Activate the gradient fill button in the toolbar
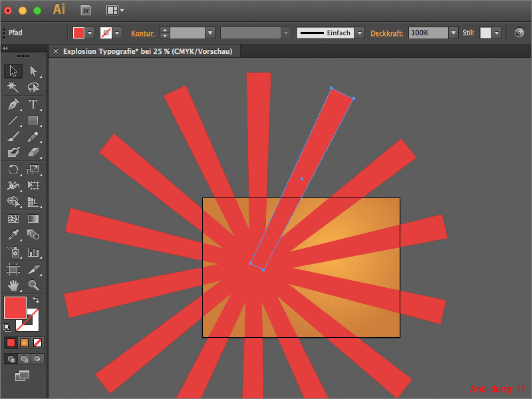Viewport: 532px width, 399px height. click(25, 342)
